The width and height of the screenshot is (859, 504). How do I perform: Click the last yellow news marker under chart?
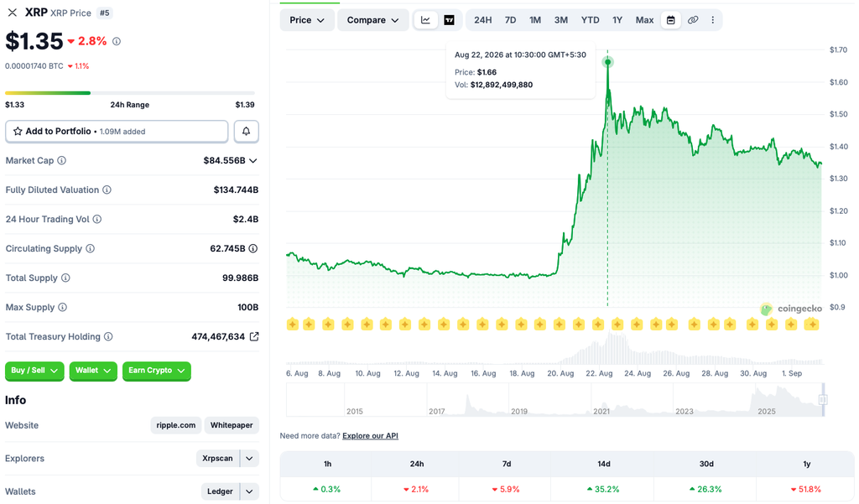[x=811, y=325]
